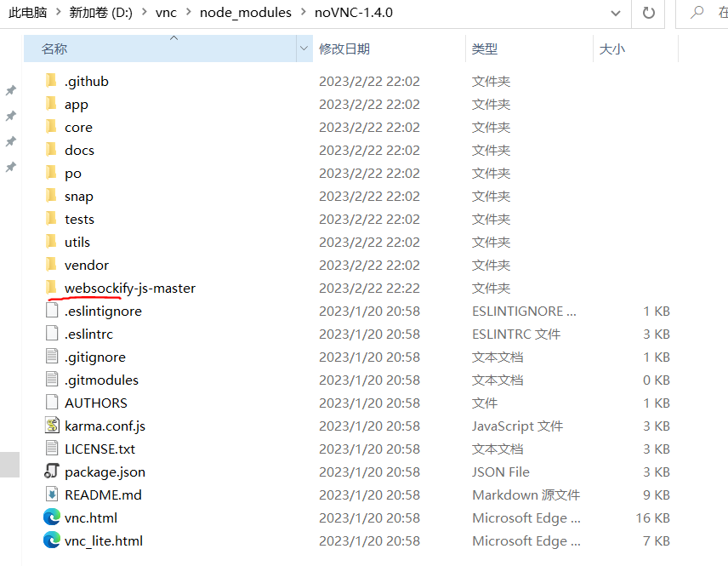Click the vendor folder icon
The image size is (728, 566).
tap(51, 265)
